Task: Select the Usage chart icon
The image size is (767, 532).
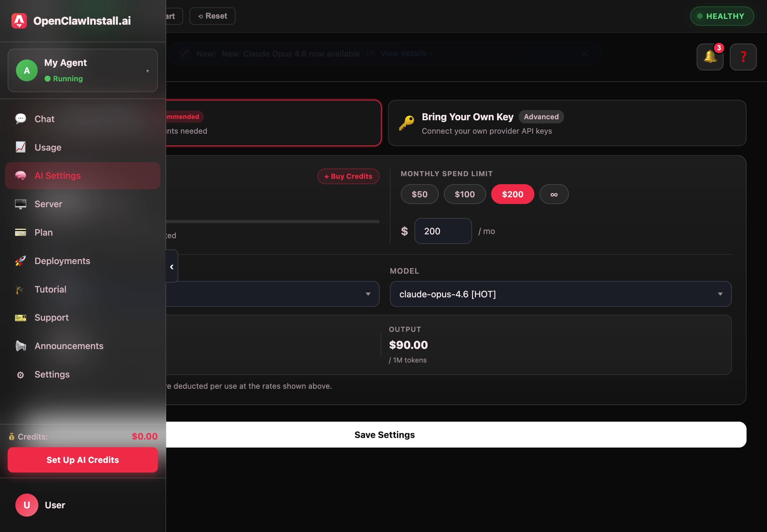Action: pyautogui.click(x=21, y=147)
